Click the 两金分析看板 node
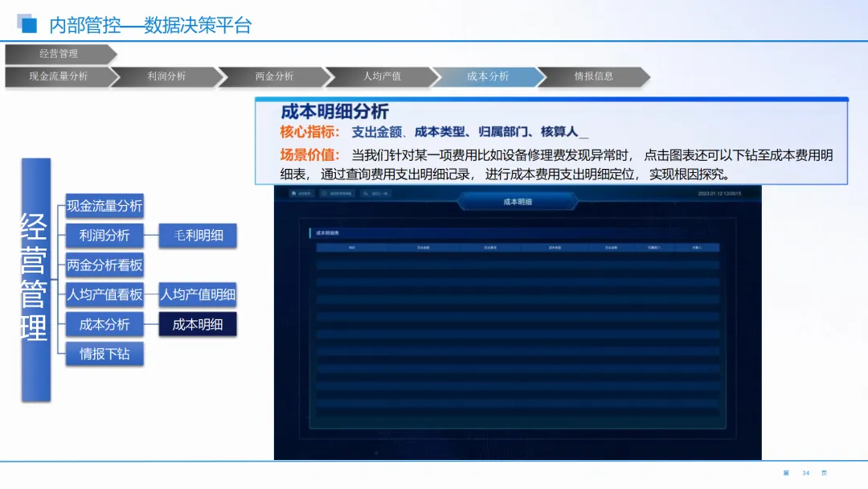 104,265
